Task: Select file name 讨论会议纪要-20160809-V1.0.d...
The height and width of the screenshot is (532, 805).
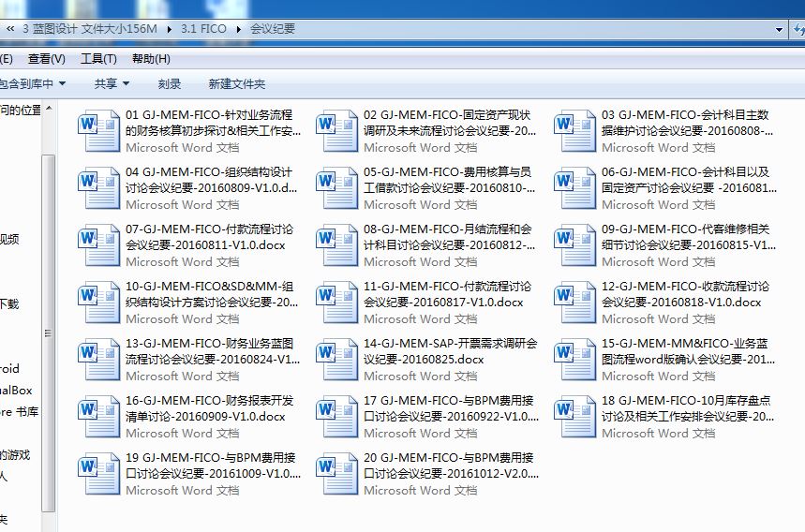Action: tap(212, 188)
